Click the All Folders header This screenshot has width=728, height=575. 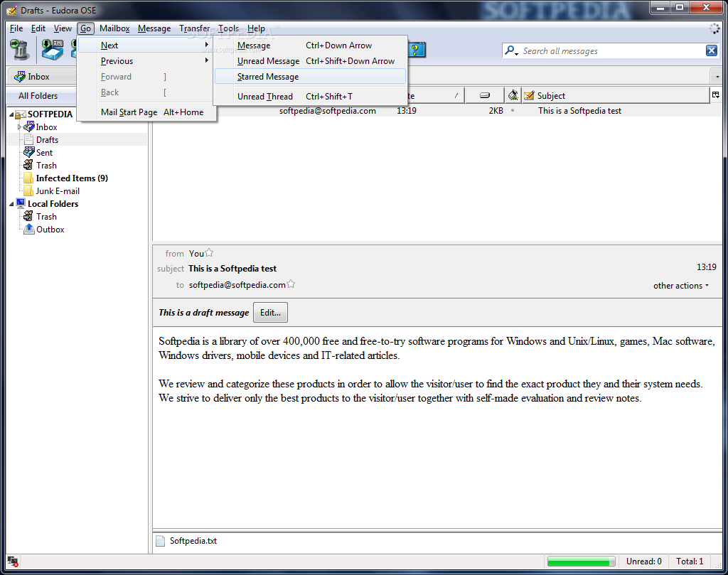pyautogui.click(x=41, y=96)
